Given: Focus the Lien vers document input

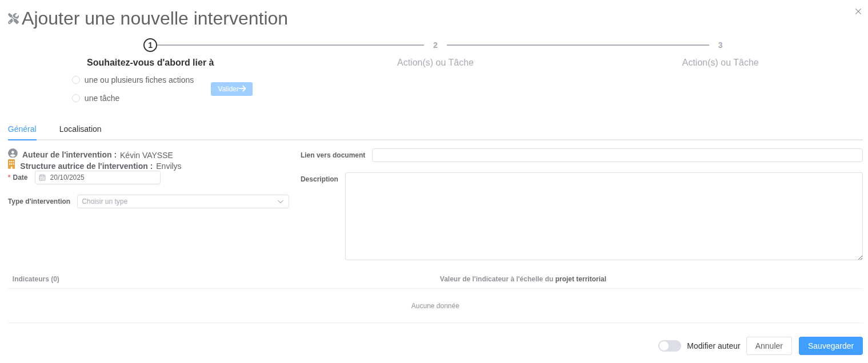Looking at the screenshot, I should point(617,155).
